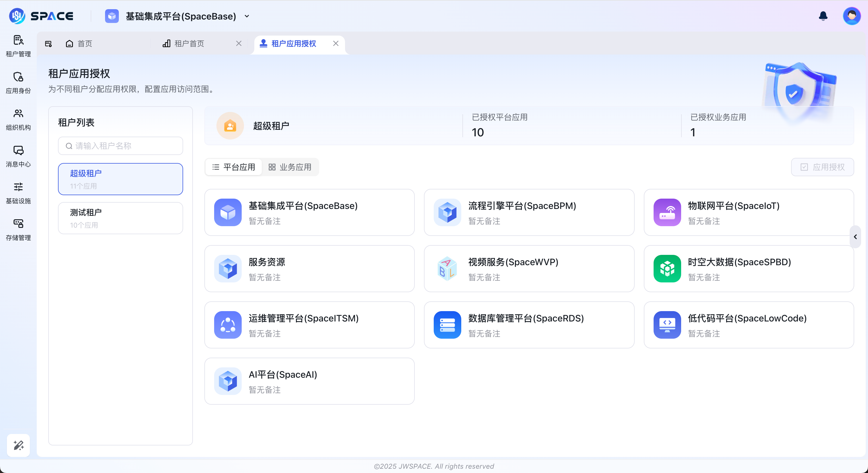Open 基础设施 settings
The image size is (868, 473).
18,193
